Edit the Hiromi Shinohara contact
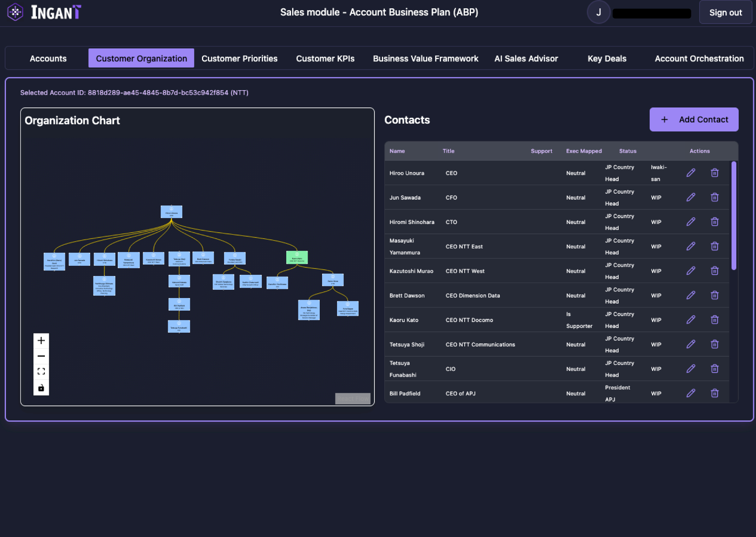The width and height of the screenshot is (756, 537). pos(691,222)
